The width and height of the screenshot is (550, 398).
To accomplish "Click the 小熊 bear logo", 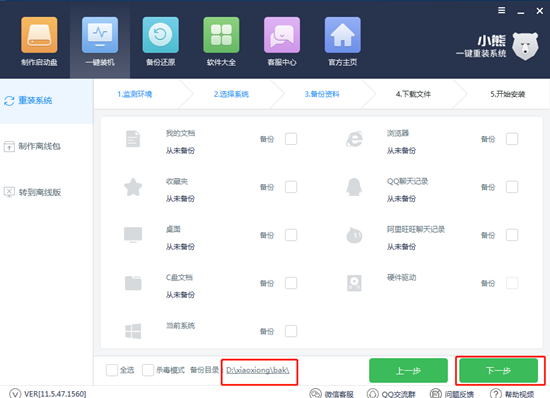I will 525,46.
